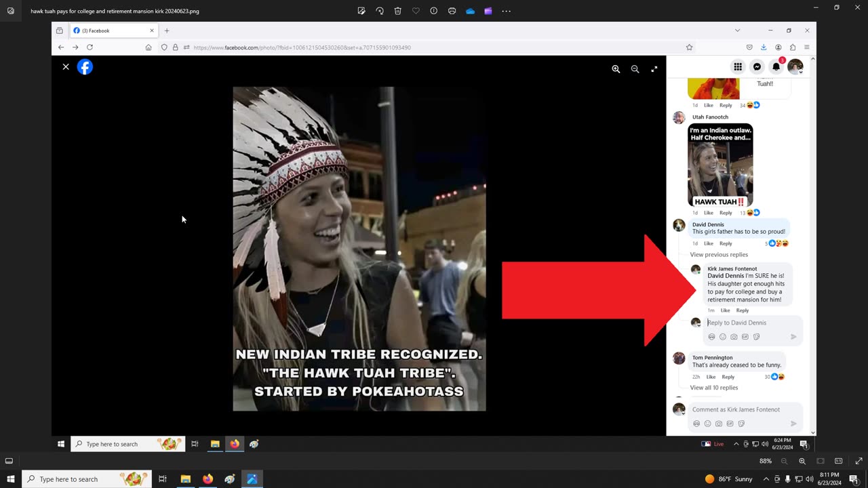Toggle the filmstrip icon in Photos status bar
868x488 pixels.
[9, 461]
